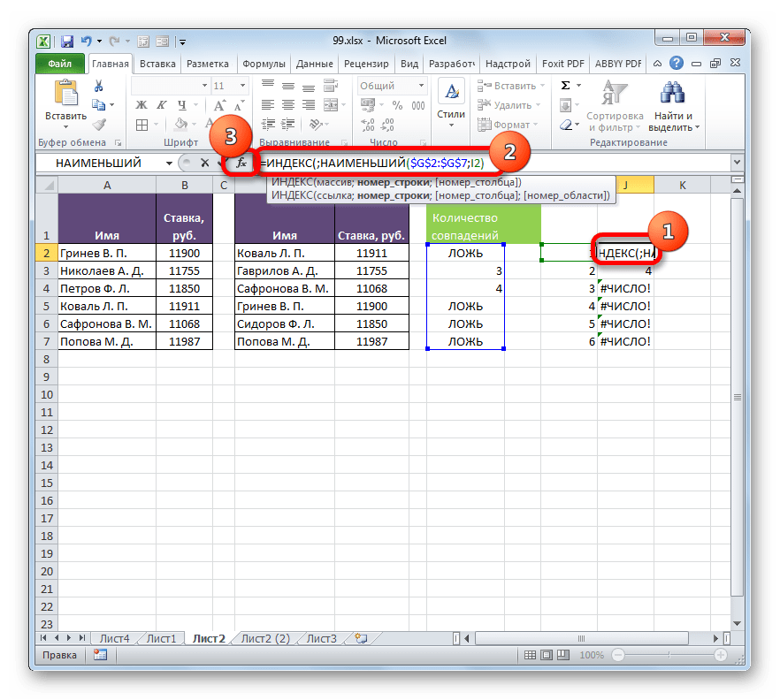Click the vertical scrollbar down arrow

tap(738, 623)
